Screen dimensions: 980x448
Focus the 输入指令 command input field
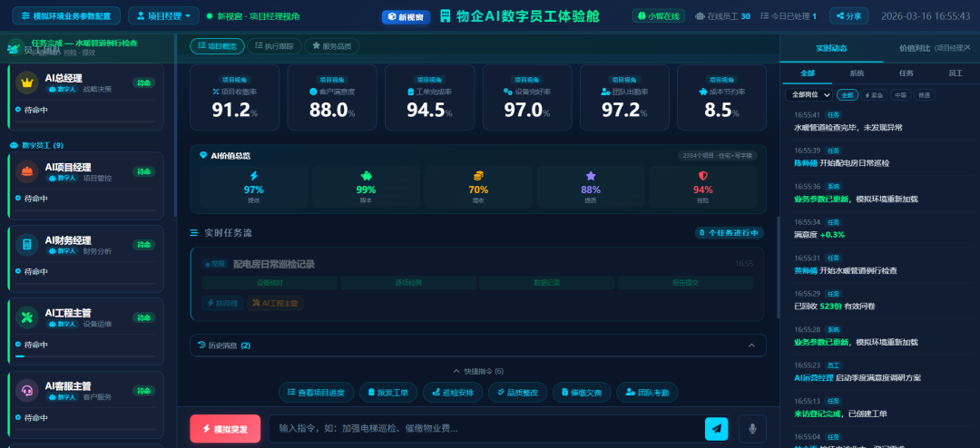[485, 429]
